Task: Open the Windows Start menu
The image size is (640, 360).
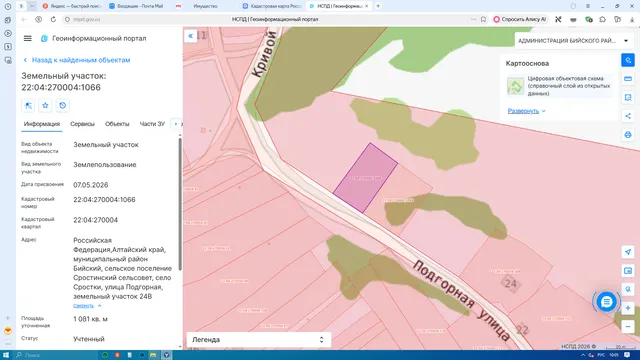Action: 6,355
